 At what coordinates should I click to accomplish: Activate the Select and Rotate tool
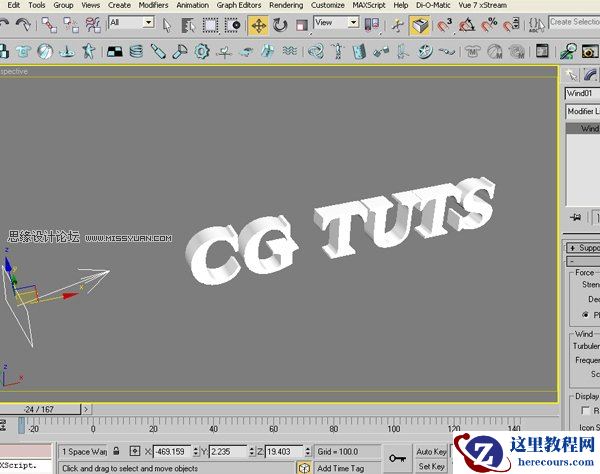pyautogui.click(x=280, y=26)
